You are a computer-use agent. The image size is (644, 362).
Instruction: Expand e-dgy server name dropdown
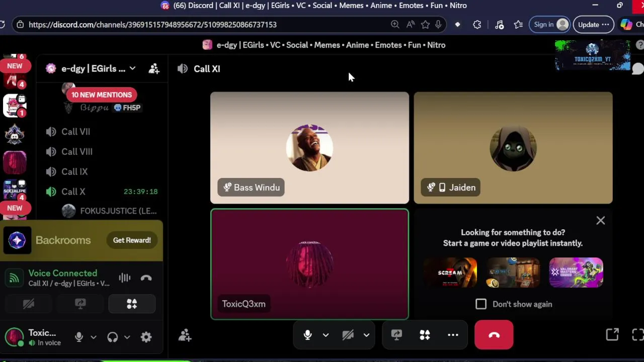[132, 68]
